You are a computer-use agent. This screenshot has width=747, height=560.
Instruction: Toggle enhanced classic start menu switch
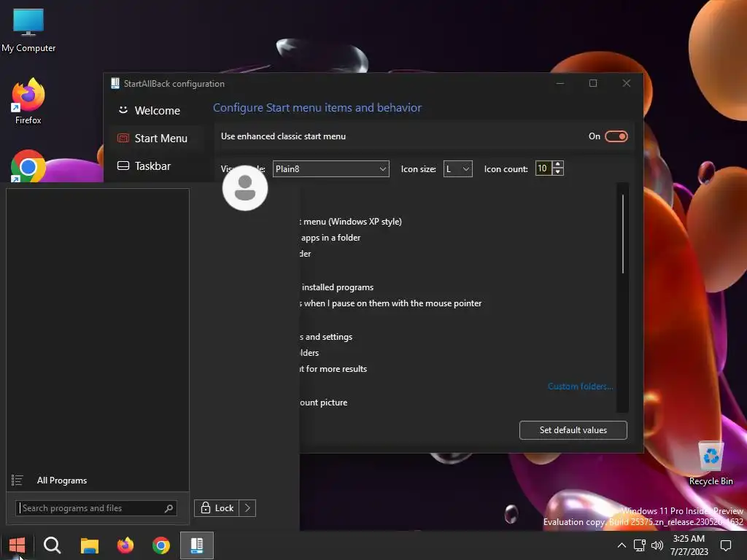[x=616, y=136]
